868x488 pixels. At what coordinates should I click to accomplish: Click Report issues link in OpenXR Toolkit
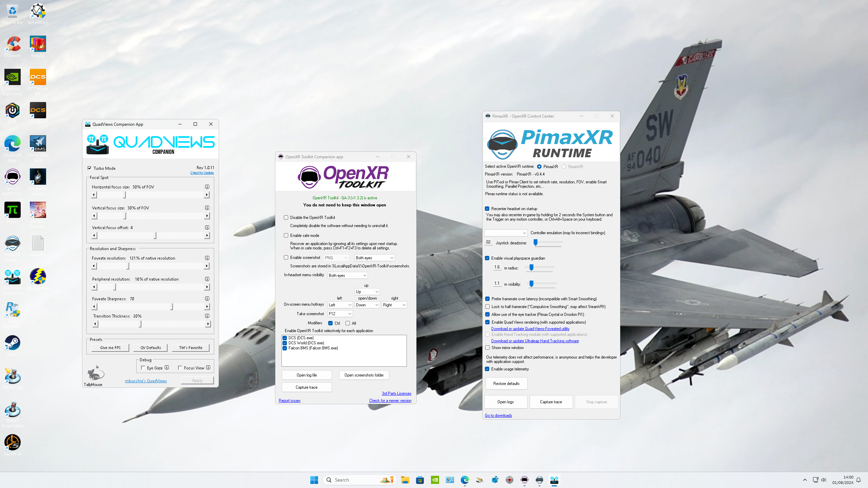tap(290, 401)
